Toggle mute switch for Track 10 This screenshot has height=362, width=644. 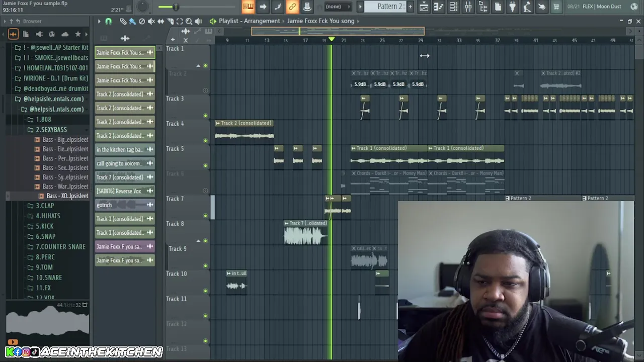205,291
